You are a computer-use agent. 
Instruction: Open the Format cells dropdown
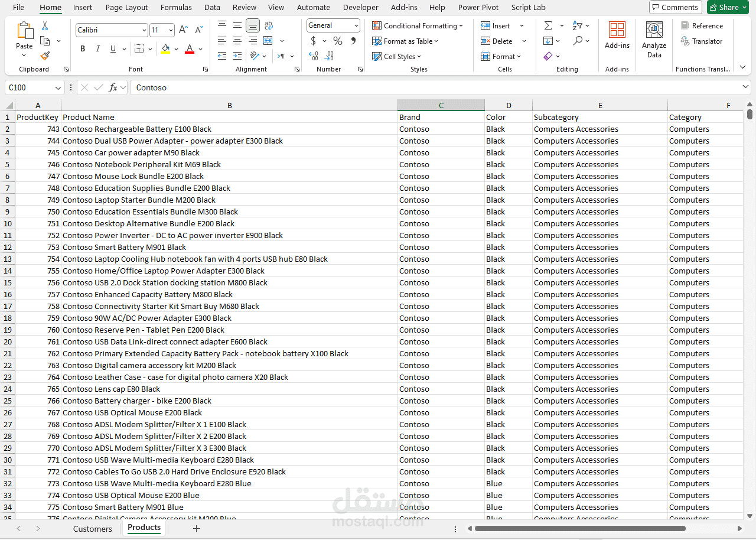coord(501,56)
